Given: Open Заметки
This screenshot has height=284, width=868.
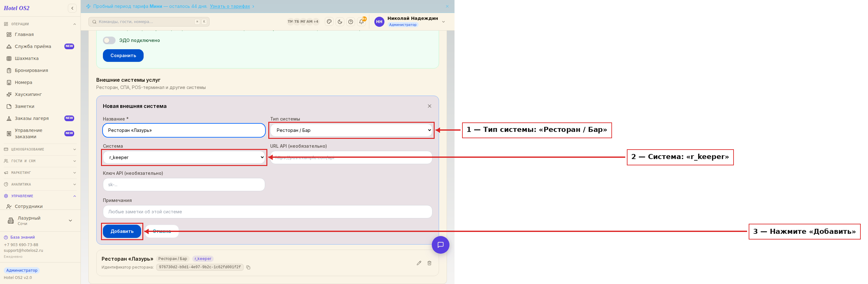Looking at the screenshot, I should 40,106.
